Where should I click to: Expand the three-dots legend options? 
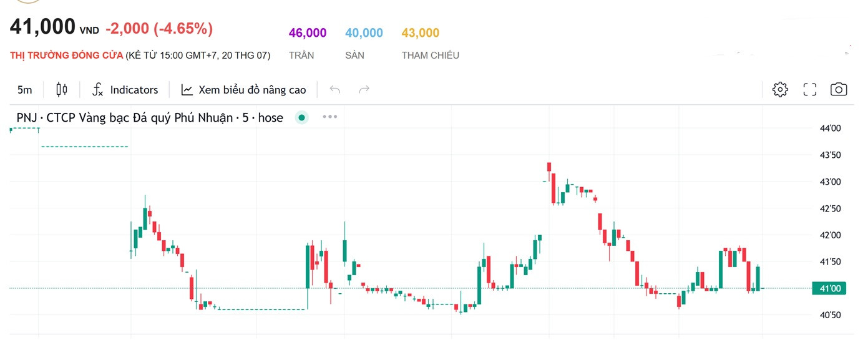click(x=329, y=117)
